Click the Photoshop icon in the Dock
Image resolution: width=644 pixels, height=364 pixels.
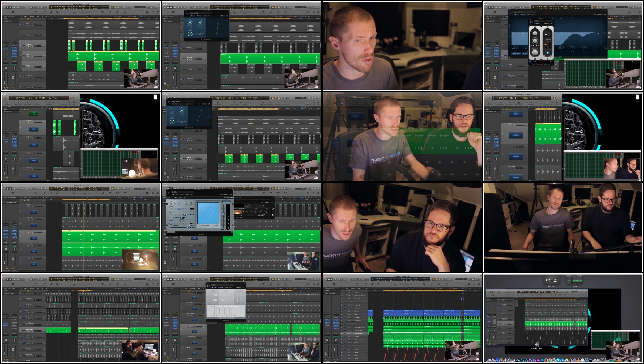(x=522, y=360)
